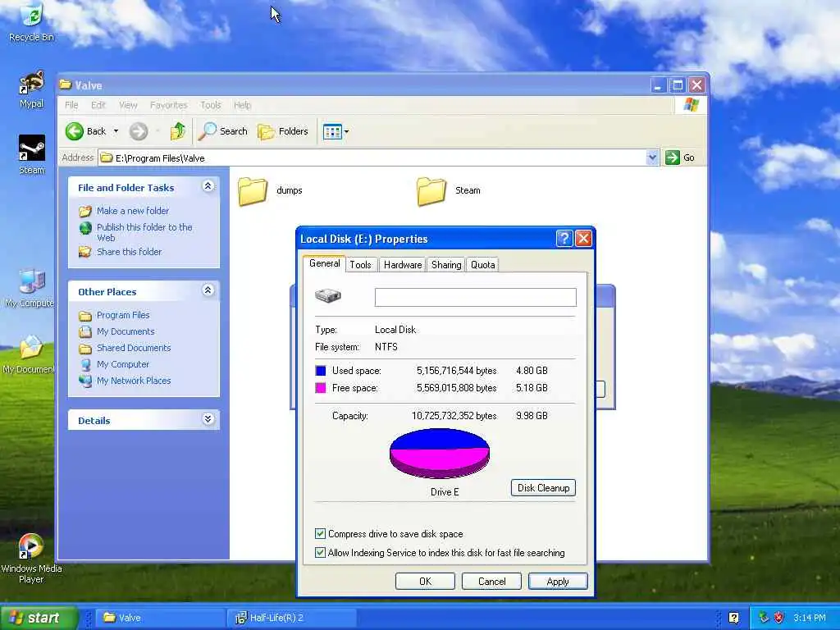Expand the Address bar dropdown
Image resolution: width=840 pixels, height=630 pixels.
coord(652,157)
